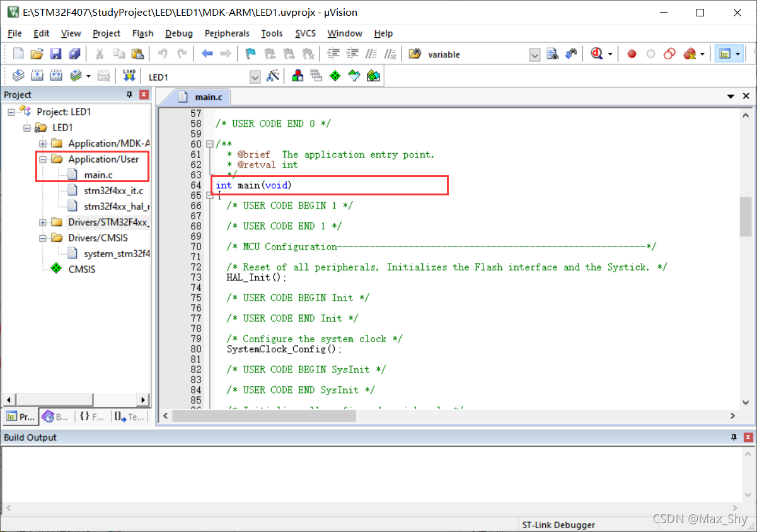Viewport: 757px width, 532px height.
Task: Toggle enable/disable breakpoint icon
Action: pyautogui.click(x=650, y=54)
